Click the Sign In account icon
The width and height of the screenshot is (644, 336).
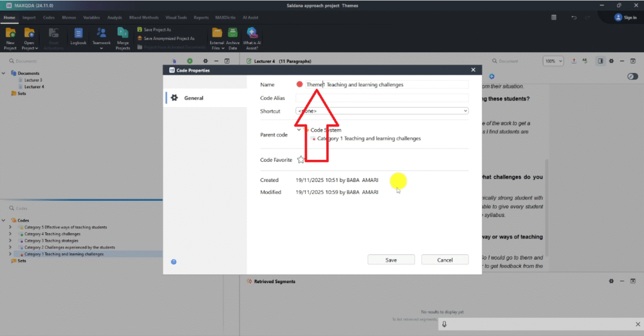coord(618,18)
